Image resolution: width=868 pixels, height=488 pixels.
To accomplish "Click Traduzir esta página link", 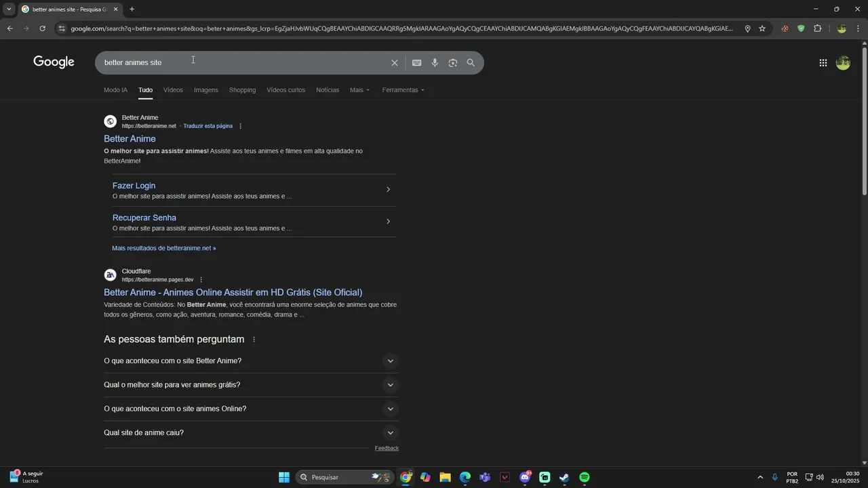I will (208, 126).
